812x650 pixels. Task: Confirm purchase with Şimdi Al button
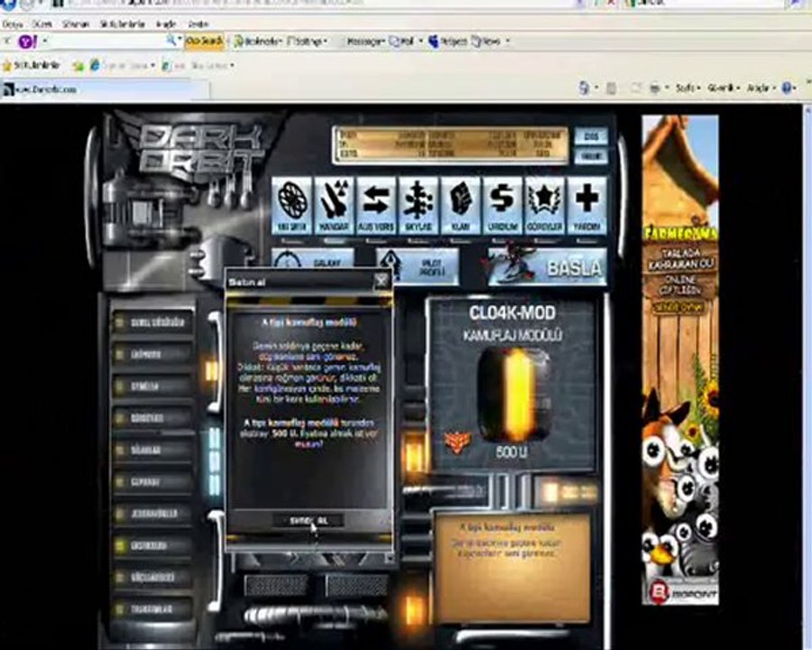[x=309, y=520]
